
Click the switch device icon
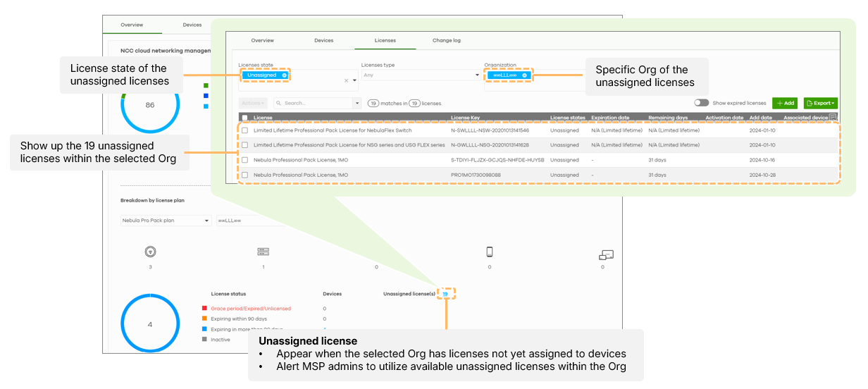263,252
